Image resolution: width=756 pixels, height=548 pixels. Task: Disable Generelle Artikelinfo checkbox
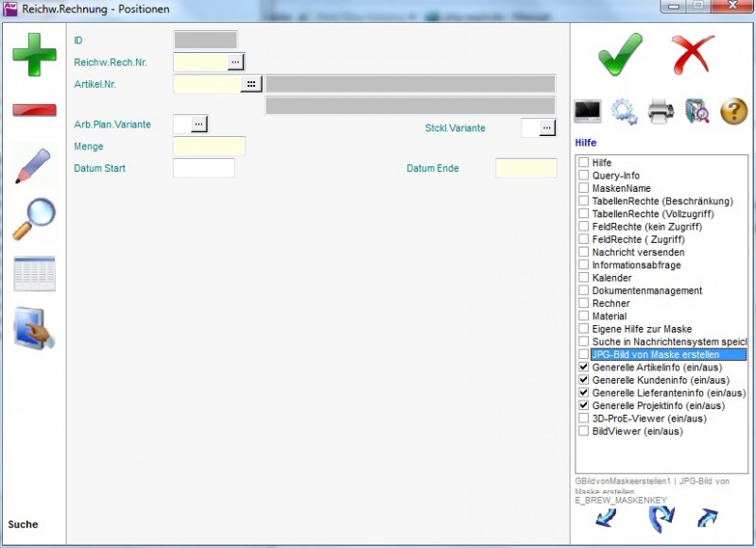click(584, 368)
